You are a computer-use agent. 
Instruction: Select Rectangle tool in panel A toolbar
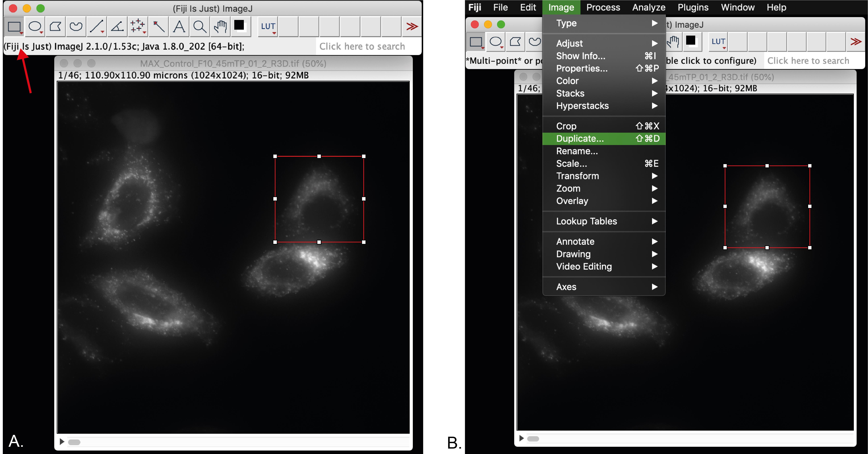[14, 27]
